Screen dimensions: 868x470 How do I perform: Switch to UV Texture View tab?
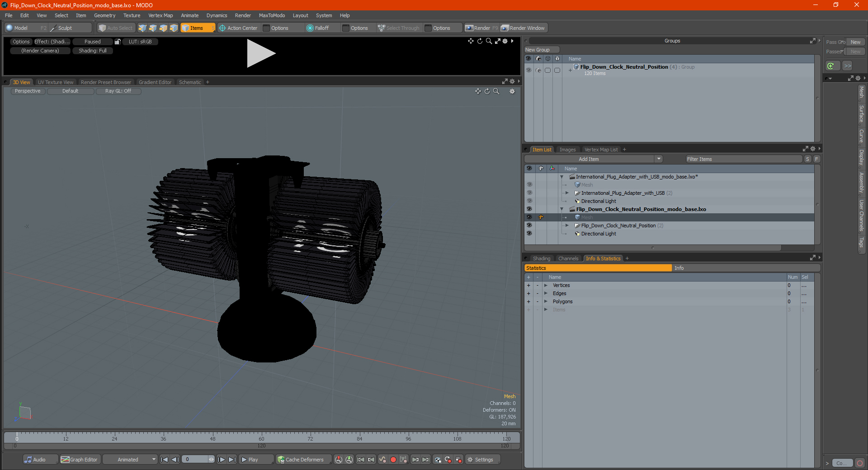click(56, 82)
